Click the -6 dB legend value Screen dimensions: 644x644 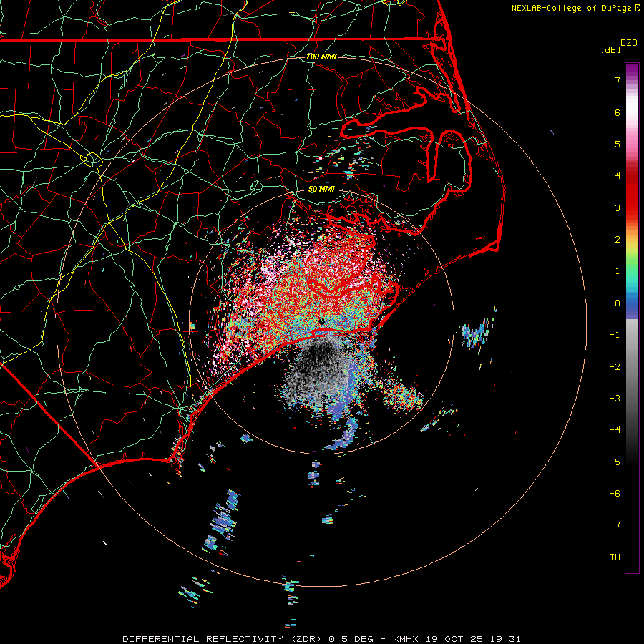(615, 494)
